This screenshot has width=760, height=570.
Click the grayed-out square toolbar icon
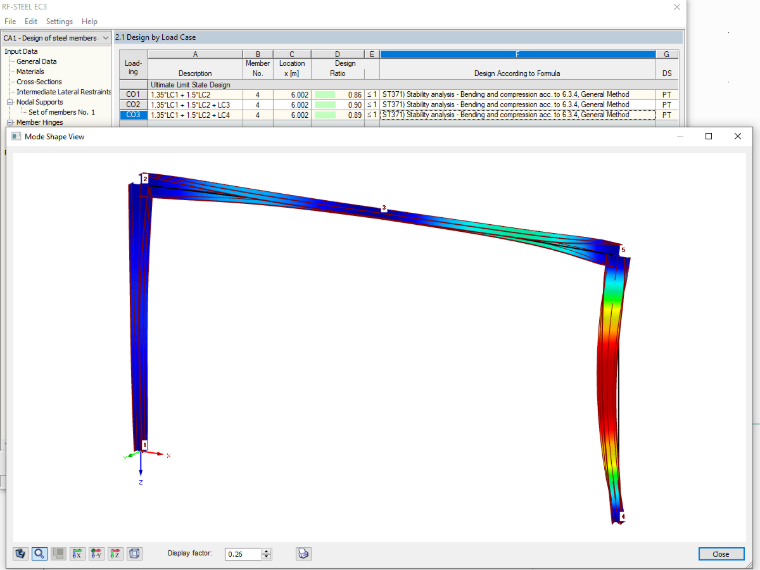59,554
